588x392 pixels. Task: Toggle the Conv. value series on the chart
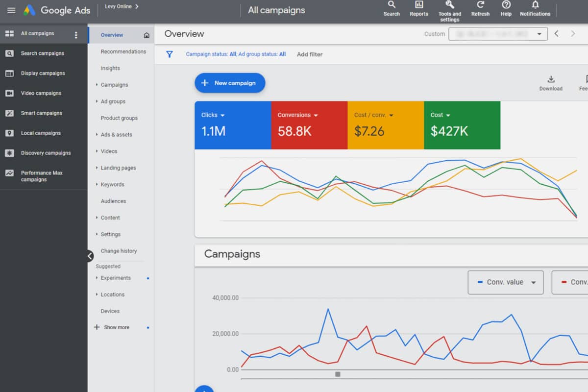[x=505, y=282]
